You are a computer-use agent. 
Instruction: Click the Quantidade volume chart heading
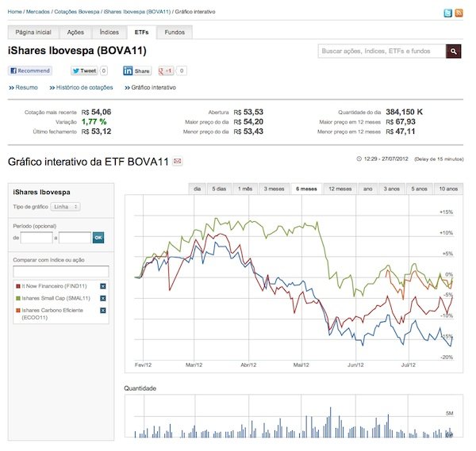coord(140,388)
